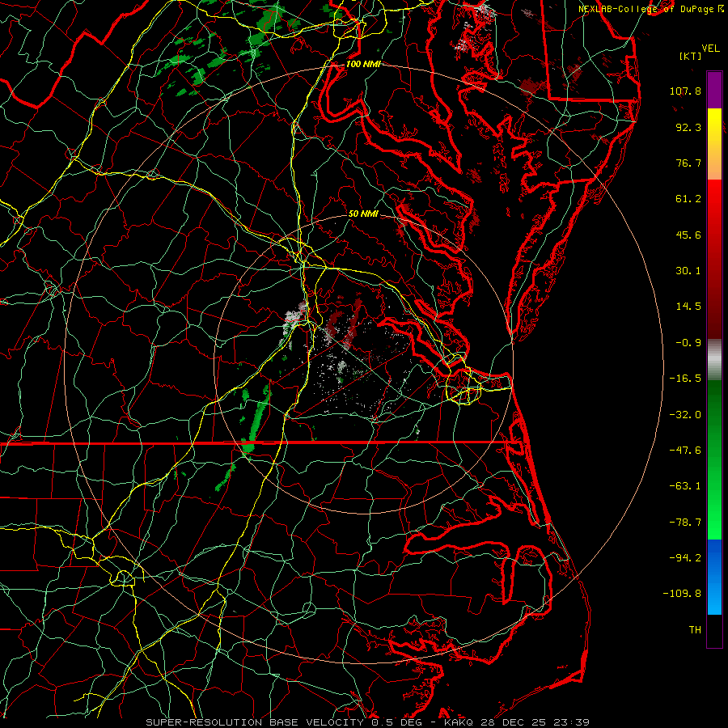728x728 pixels.
Task: Click the 76.7 velocity scale value
Action: pyautogui.click(x=688, y=163)
